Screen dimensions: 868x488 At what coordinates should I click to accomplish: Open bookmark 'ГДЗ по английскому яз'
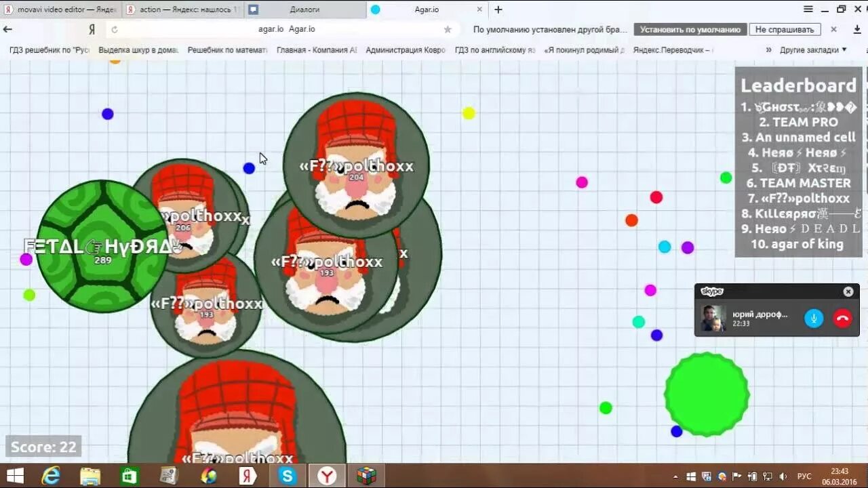click(495, 50)
